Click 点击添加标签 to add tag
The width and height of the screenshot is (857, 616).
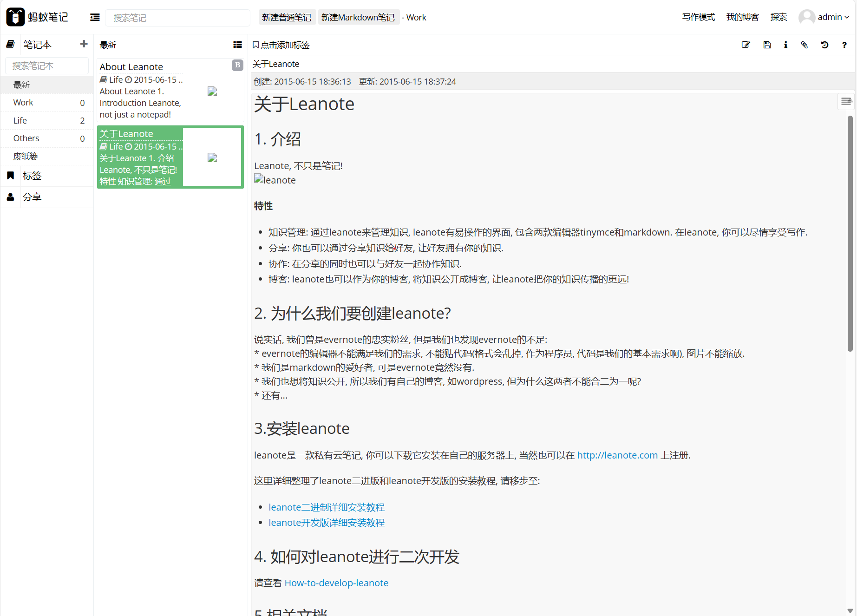[x=281, y=45]
